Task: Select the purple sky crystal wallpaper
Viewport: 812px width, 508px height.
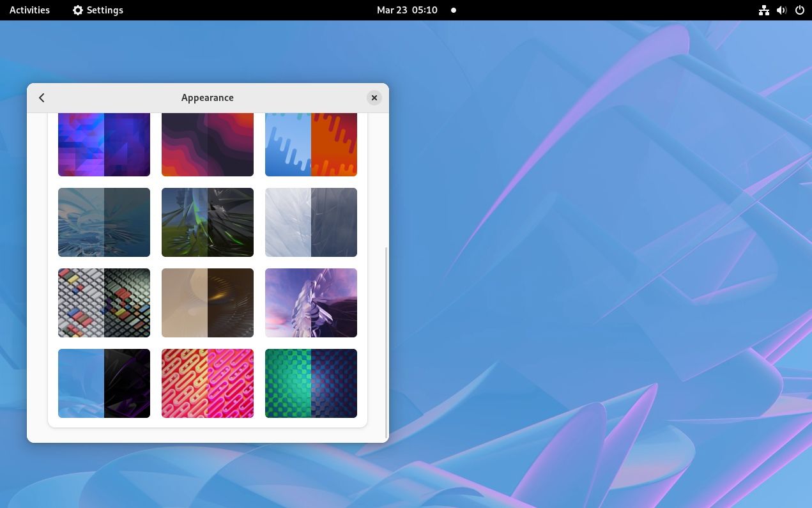Action: [x=310, y=302]
